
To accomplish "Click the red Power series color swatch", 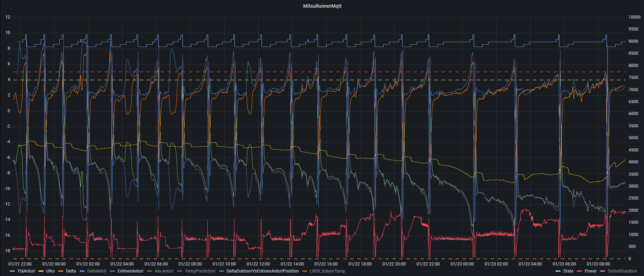I will [579, 271].
